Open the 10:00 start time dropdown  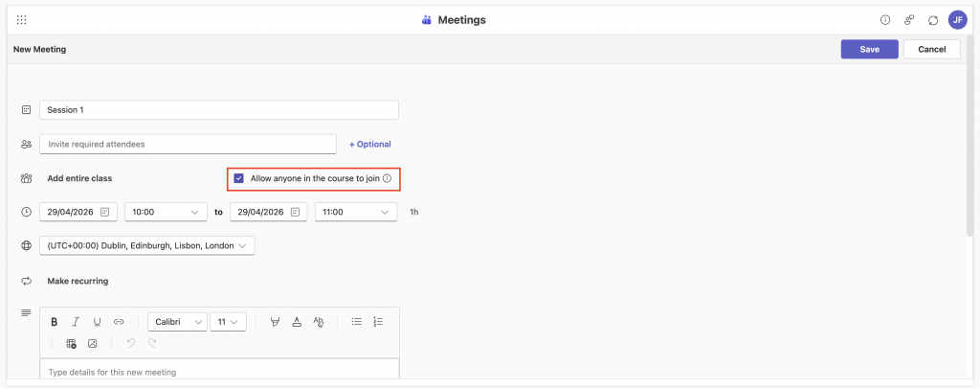click(x=166, y=212)
